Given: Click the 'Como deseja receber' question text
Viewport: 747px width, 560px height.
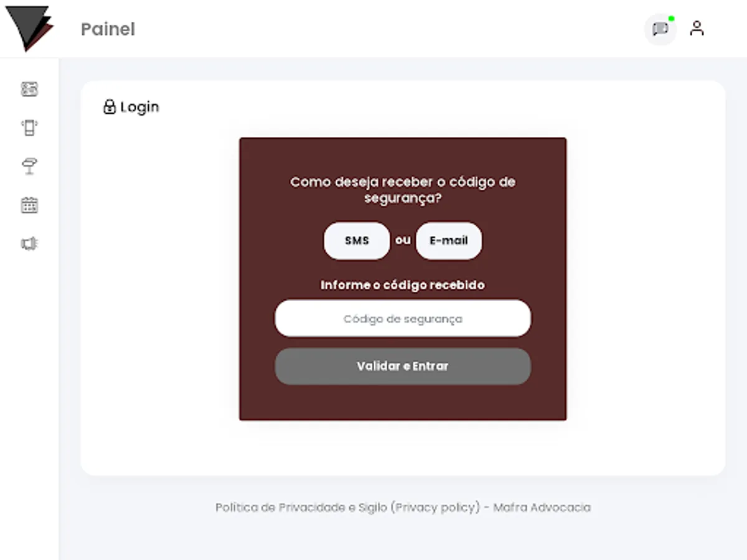Looking at the screenshot, I should [403, 190].
